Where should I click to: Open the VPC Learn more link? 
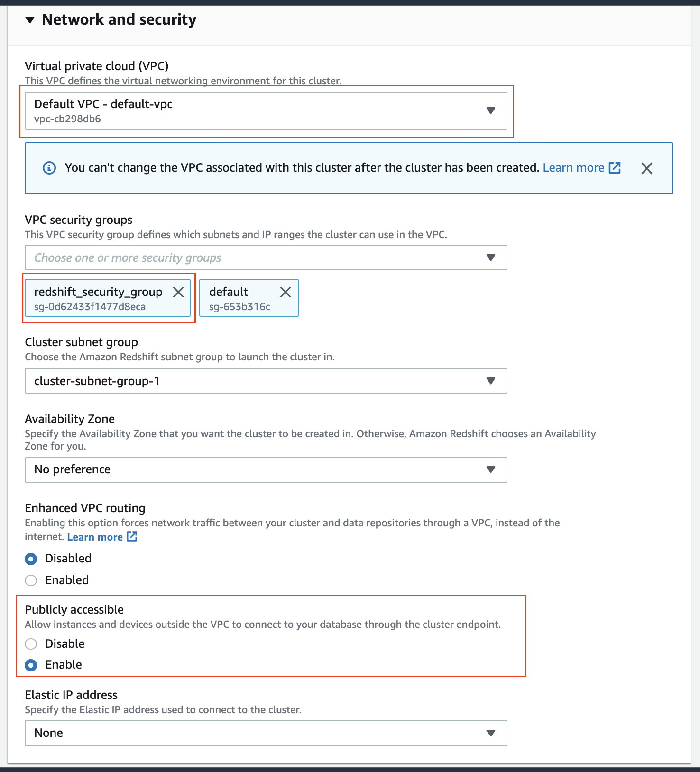pyautogui.click(x=573, y=168)
